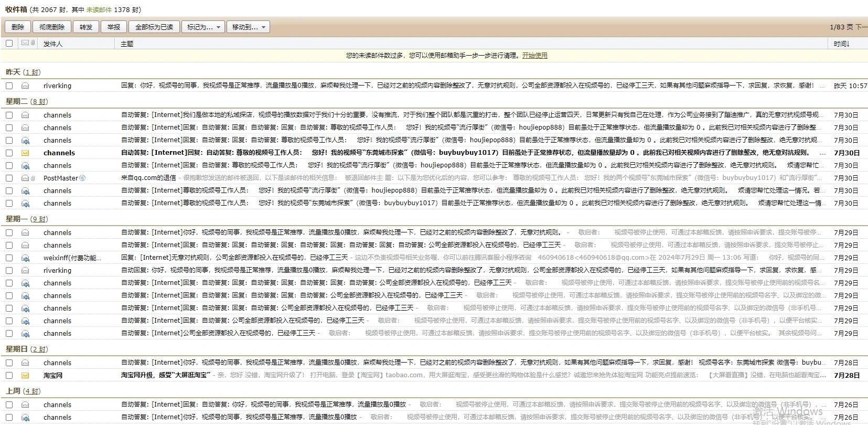The height and width of the screenshot is (425, 868).
Task: Click sender name 淘宝网
Action: pyautogui.click(x=52, y=375)
